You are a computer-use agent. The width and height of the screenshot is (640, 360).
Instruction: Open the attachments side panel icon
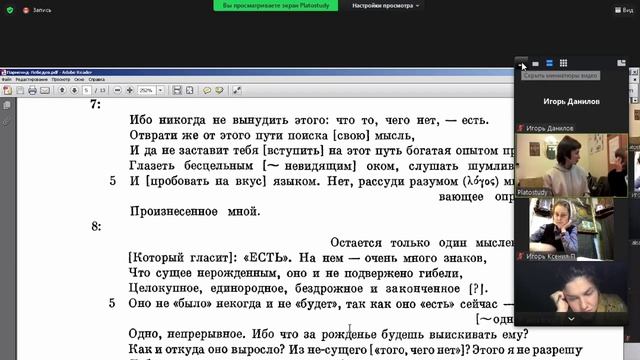pos(6,122)
